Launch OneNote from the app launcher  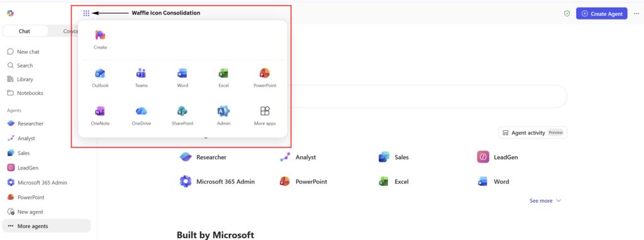[100, 116]
